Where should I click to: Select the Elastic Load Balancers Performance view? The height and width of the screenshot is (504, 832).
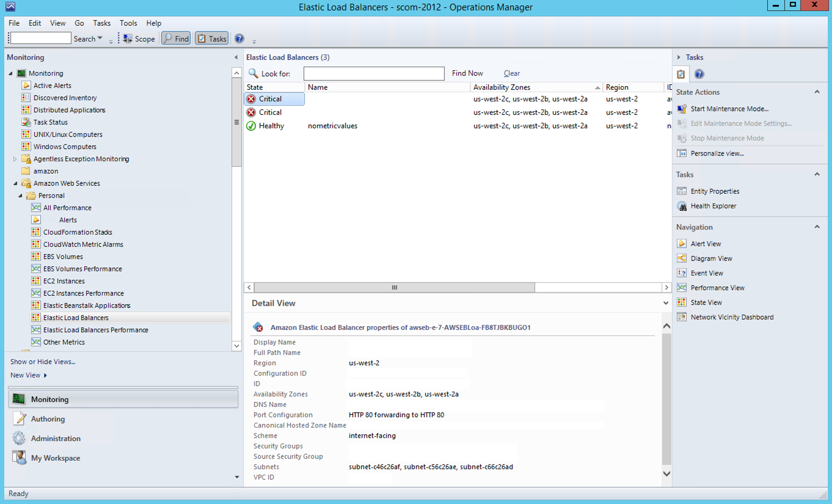point(95,330)
